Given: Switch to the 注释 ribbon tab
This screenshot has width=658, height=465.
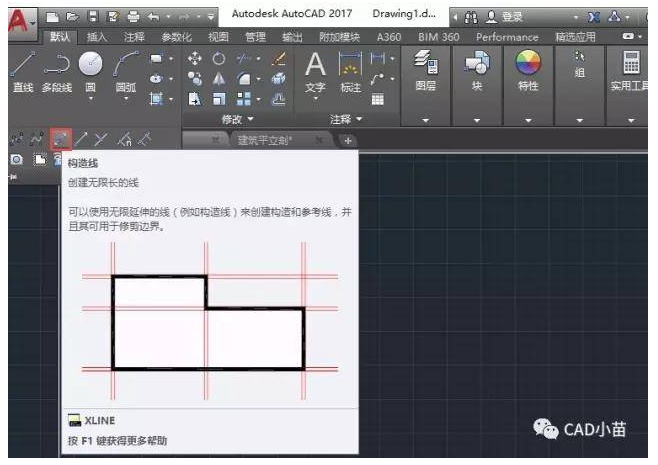Looking at the screenshot, I should tap(134, 37).
